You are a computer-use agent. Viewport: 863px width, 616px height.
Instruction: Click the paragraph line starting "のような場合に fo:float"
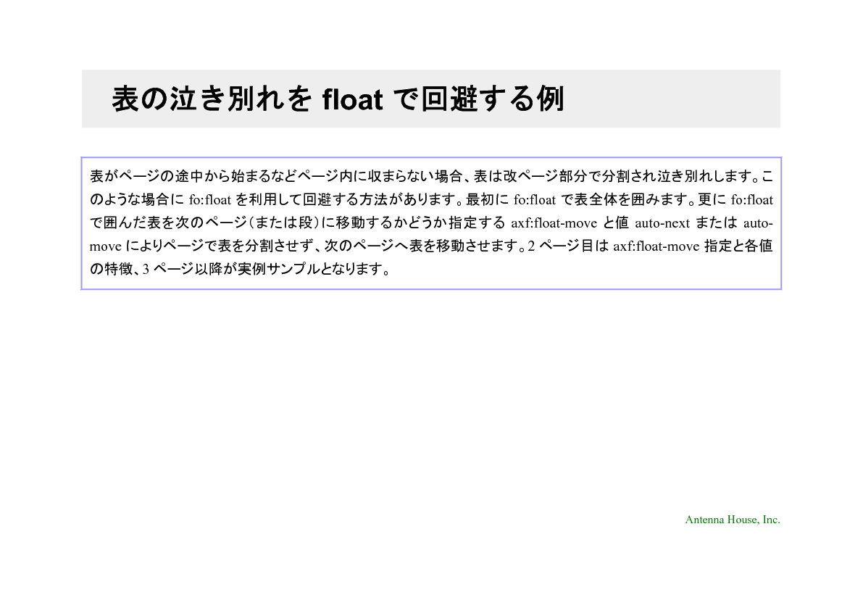[432, 199]
